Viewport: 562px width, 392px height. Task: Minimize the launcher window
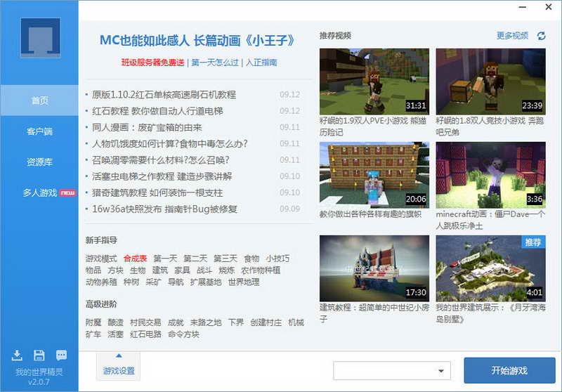(x=523, y=7)
